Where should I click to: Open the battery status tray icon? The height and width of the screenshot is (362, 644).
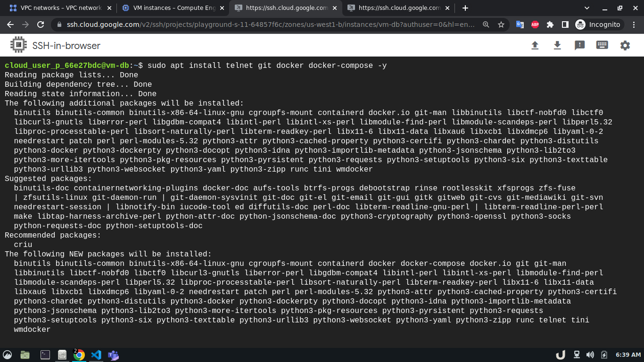[x=604, y=355]
